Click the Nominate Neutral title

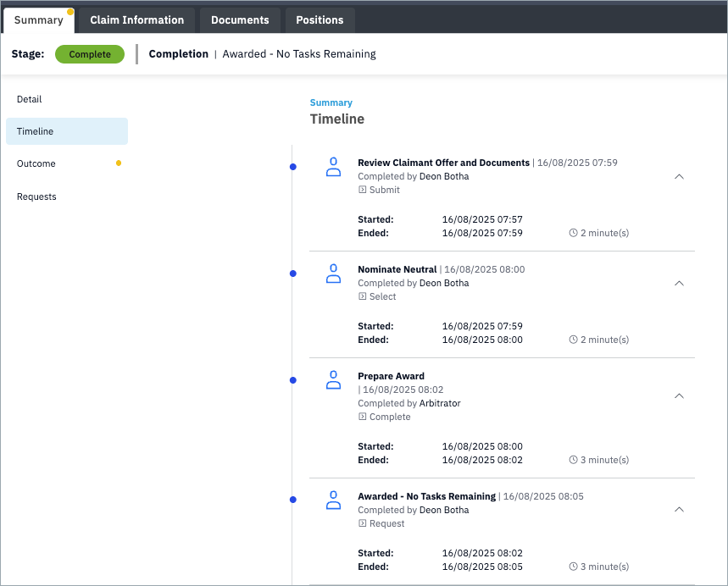click(x=397, y=269)
